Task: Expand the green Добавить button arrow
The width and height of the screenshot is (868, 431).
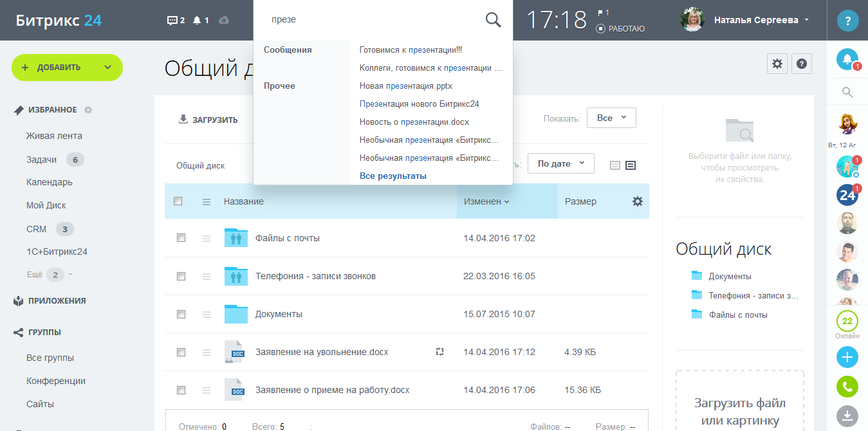Action: coord(107,68)
